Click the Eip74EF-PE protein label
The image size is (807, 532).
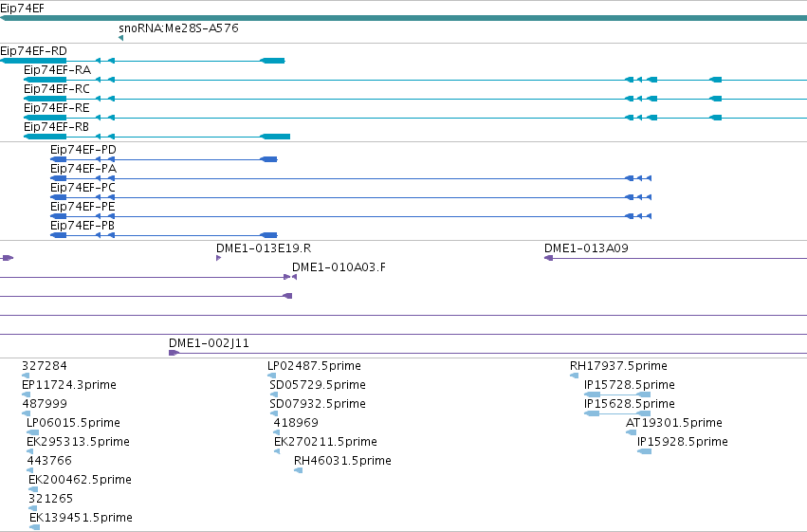coord(83,207)
